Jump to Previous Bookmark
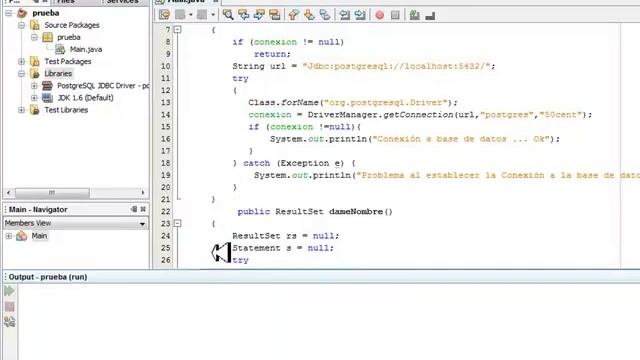Viewport: 640px width, 360px height. [x=293, y=15]
